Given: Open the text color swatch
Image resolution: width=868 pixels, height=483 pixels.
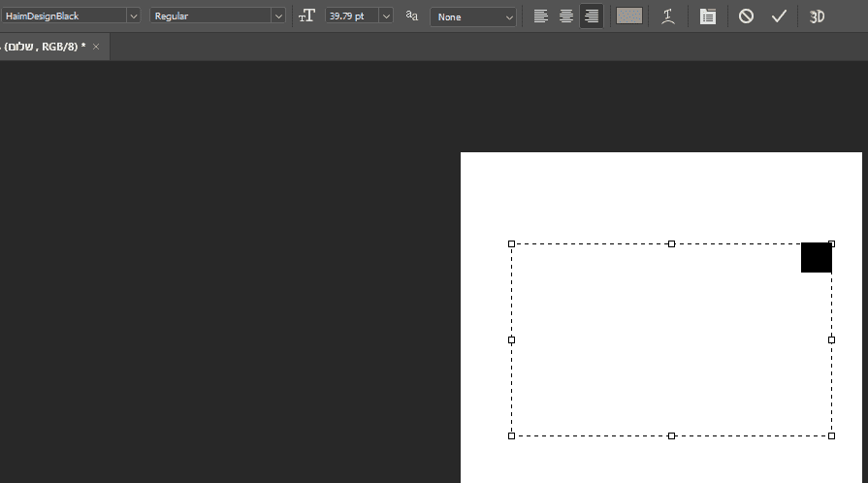Looking at the screenshot, I should pos(628,16).
